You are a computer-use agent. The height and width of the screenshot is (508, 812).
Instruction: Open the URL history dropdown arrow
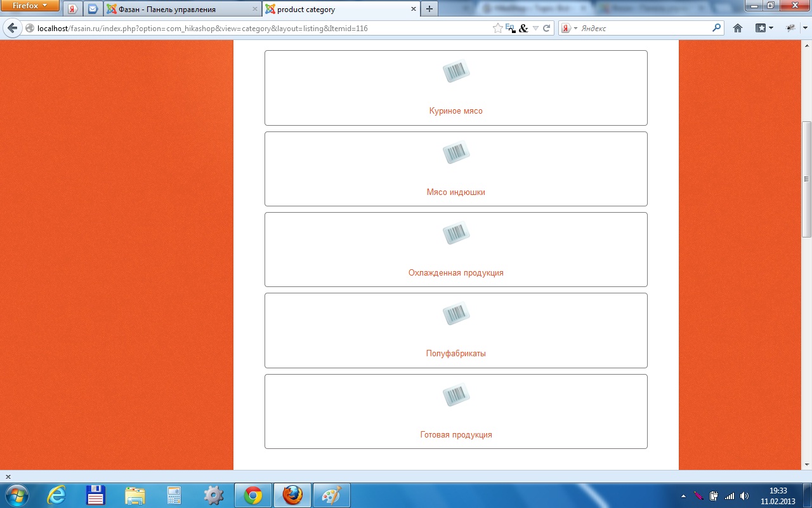click(535, 29)
